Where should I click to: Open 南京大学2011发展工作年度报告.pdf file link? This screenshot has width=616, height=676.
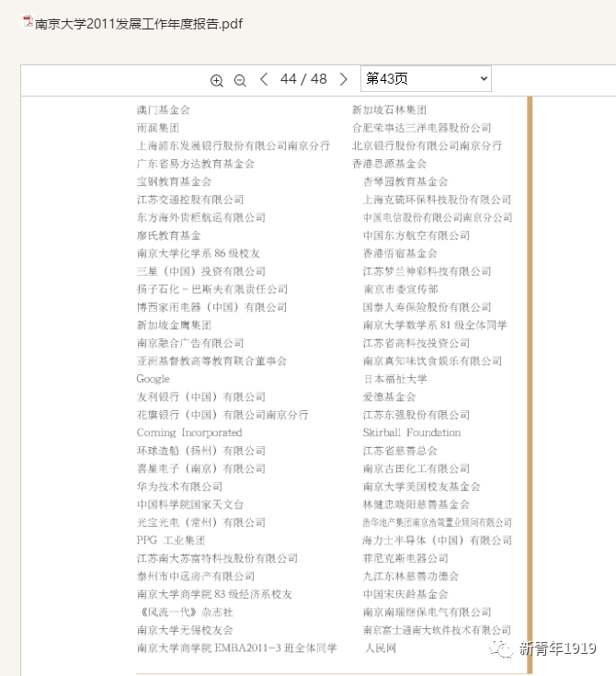[x=139, y=23]
